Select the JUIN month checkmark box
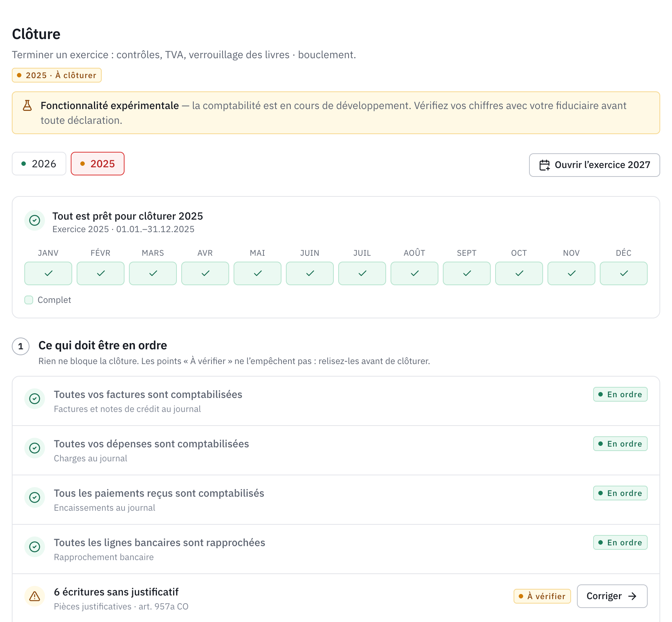This screenshot has height=622, width=672. 310,273
